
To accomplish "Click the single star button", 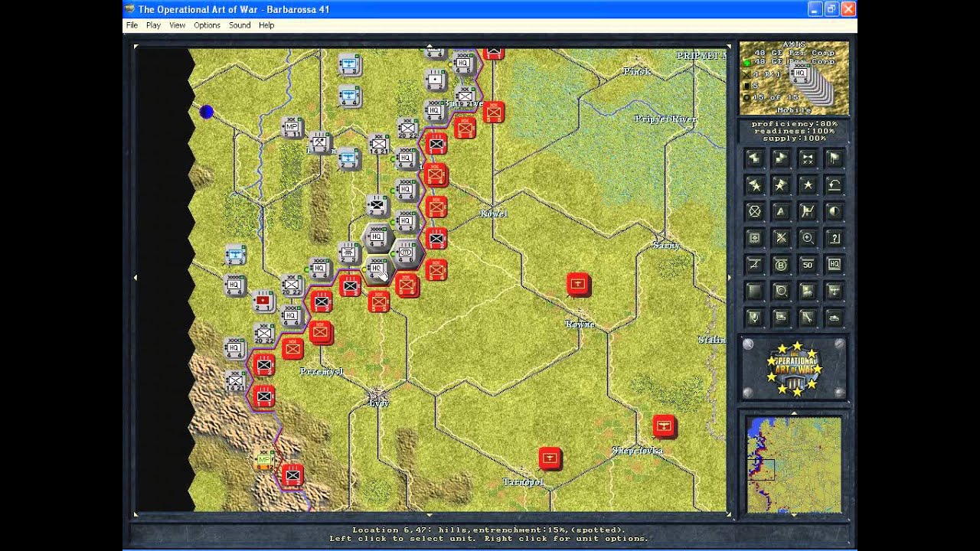I will tap(808, 185).
